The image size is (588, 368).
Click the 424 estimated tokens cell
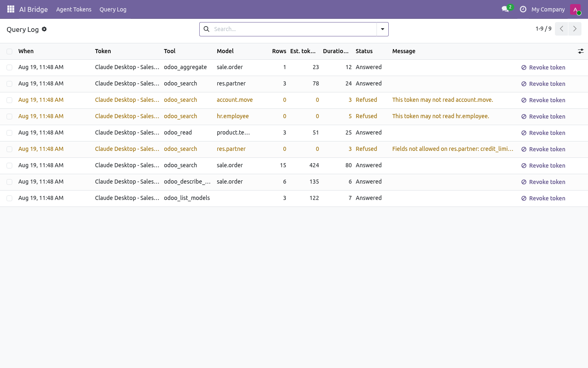click(314, 165)
